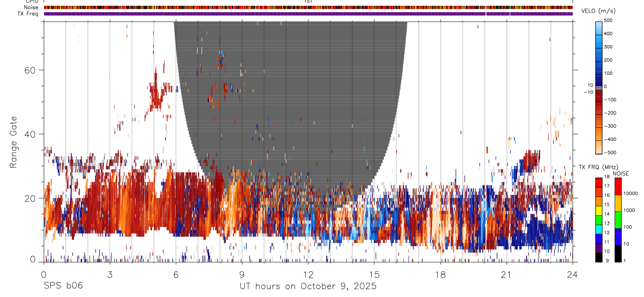The image size is (644, 297).
Task: Click the "11" tick on the TX FRQ legend
Action: click(x=607, y=242)
